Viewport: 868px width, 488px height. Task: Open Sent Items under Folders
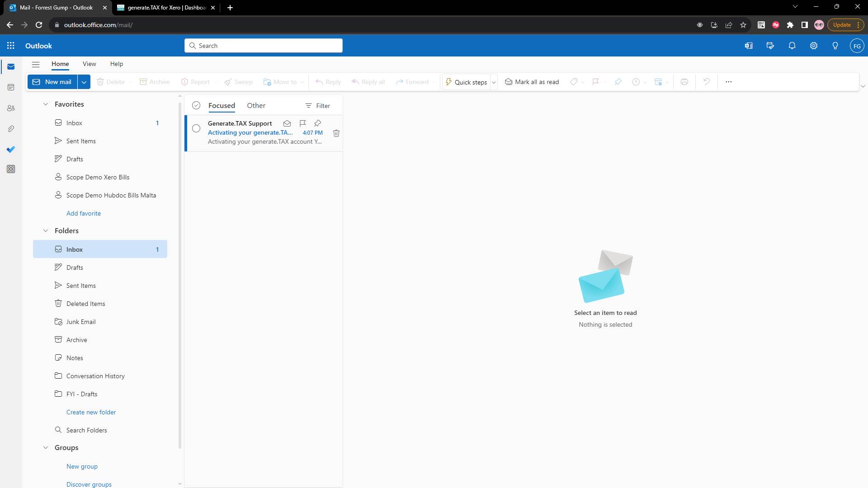100,286
